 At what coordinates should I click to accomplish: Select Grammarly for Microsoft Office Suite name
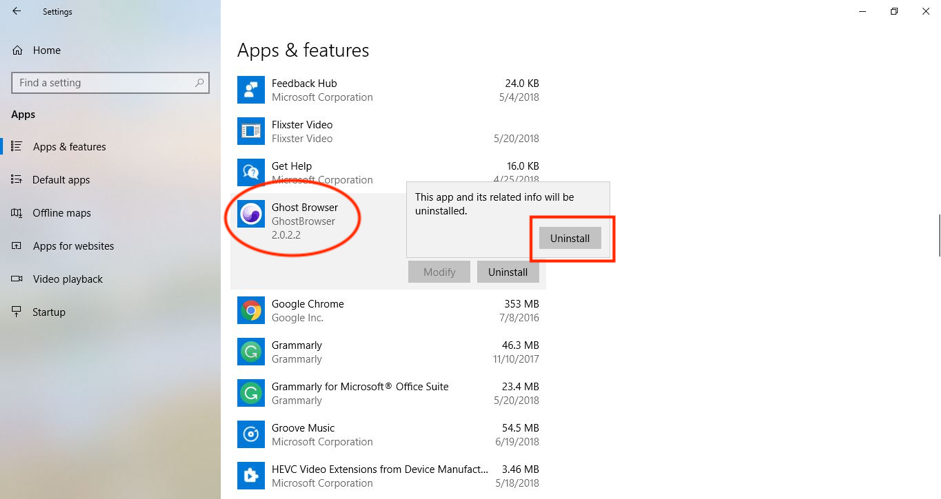click(x=360, y=387)
